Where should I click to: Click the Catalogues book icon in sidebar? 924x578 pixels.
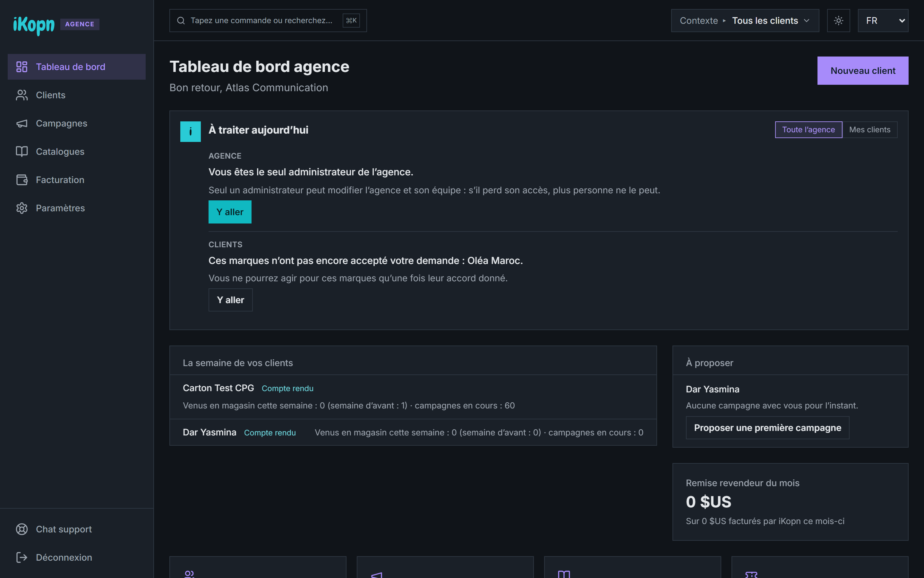[x=22, y=152]
